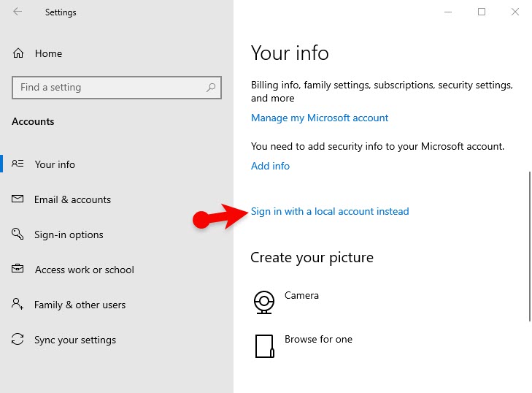Click the back arrow icon
Image resolution: width=532 pixels, height=393 pixels.
point(18,12)
